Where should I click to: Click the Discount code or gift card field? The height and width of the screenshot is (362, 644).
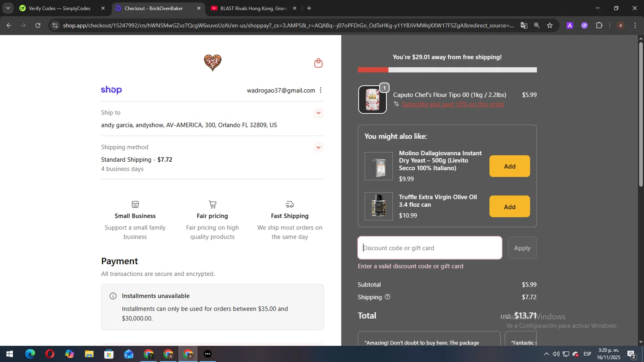click(x=430, y=248)
